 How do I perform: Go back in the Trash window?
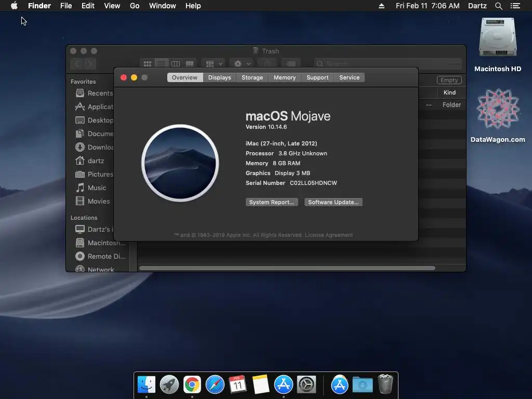[77, 63]
